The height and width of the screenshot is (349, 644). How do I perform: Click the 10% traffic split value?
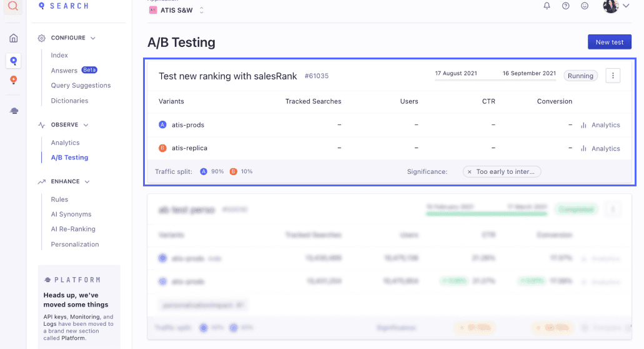pyautogui.click(x=247, y=171)
